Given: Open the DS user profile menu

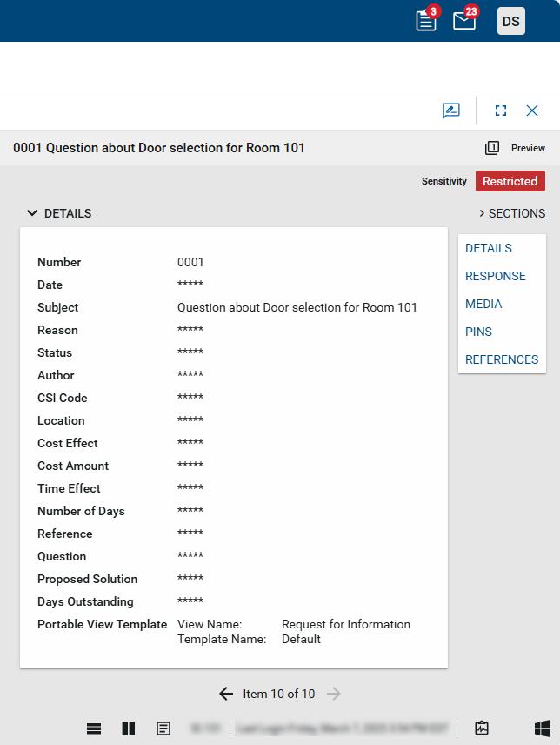Looking at the screenshot, I should point(510,21).
